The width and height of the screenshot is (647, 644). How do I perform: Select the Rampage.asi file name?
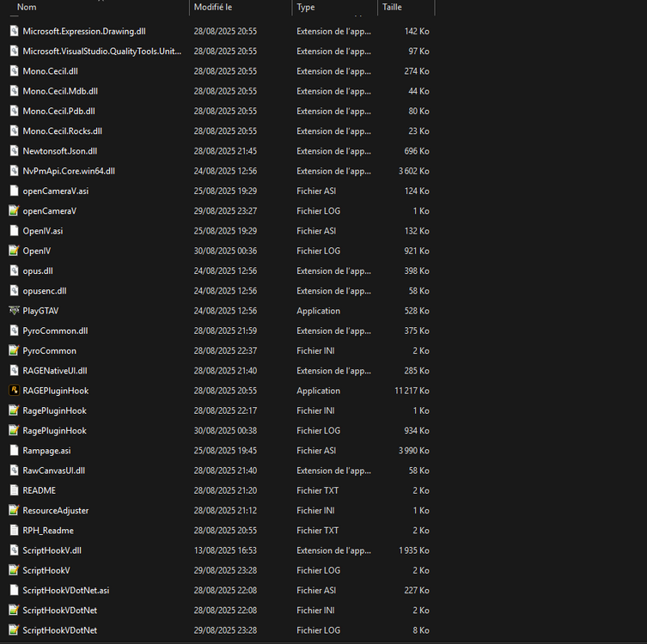coord(46,451)
